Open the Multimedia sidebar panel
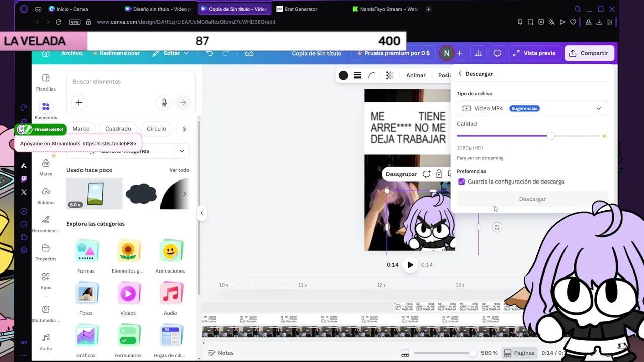 click(x=46, y=314)
